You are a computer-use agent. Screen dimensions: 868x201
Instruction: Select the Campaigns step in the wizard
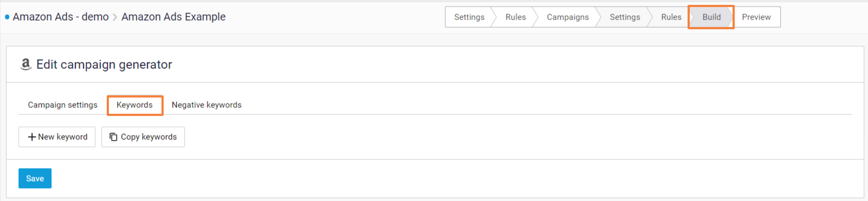tap(567, 17)
